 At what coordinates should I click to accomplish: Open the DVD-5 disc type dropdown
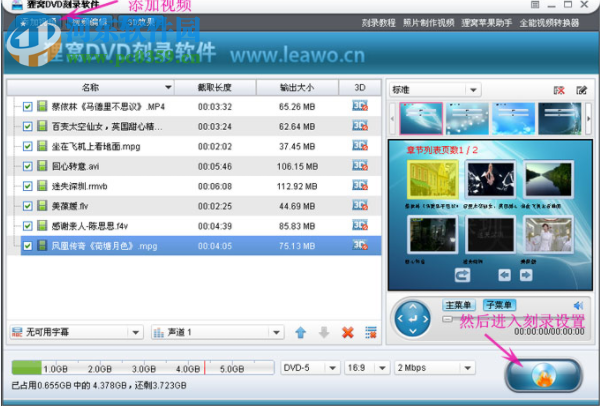(x=310, y=368)
